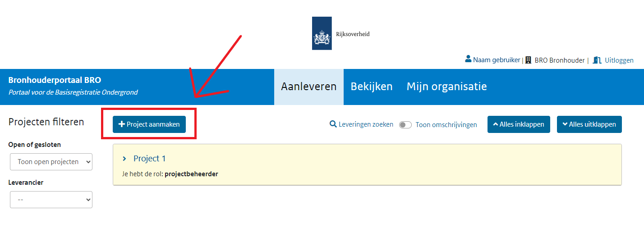
Task: Click the user profile icon
Action: click(x=469, y=59)
